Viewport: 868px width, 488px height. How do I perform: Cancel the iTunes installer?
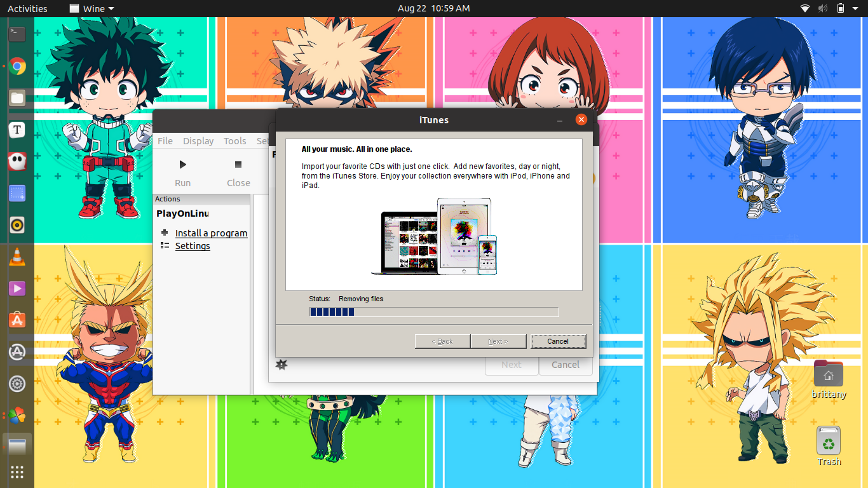(x=558, y=341)
